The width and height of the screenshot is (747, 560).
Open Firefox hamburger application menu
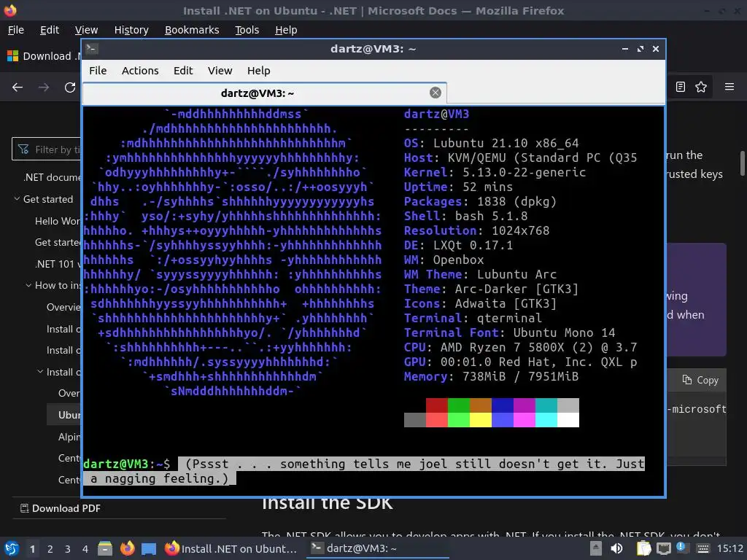(729, 87)
